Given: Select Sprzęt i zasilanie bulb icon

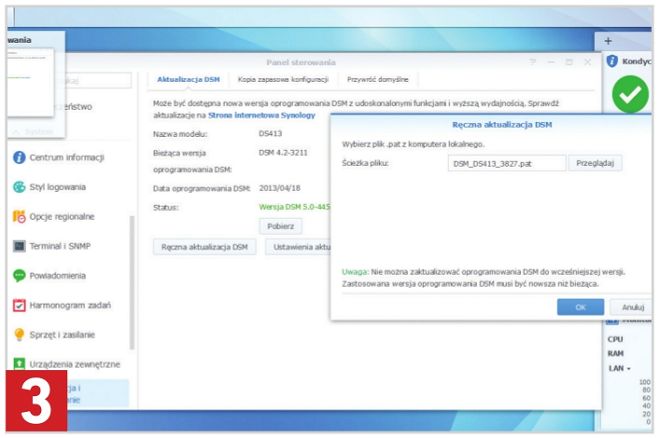Looking at the screenshot, I should click(19, 334).
